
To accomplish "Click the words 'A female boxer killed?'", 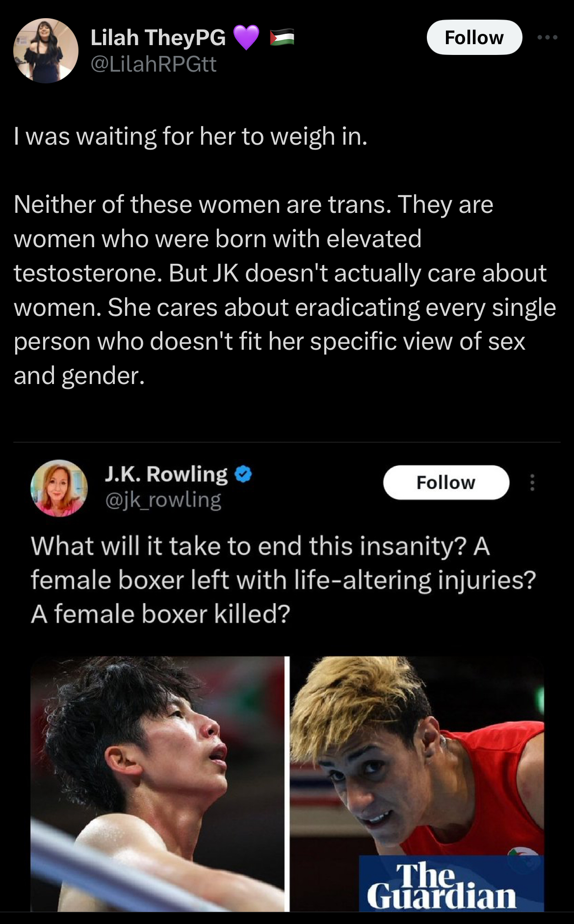I will coord(160,614).
